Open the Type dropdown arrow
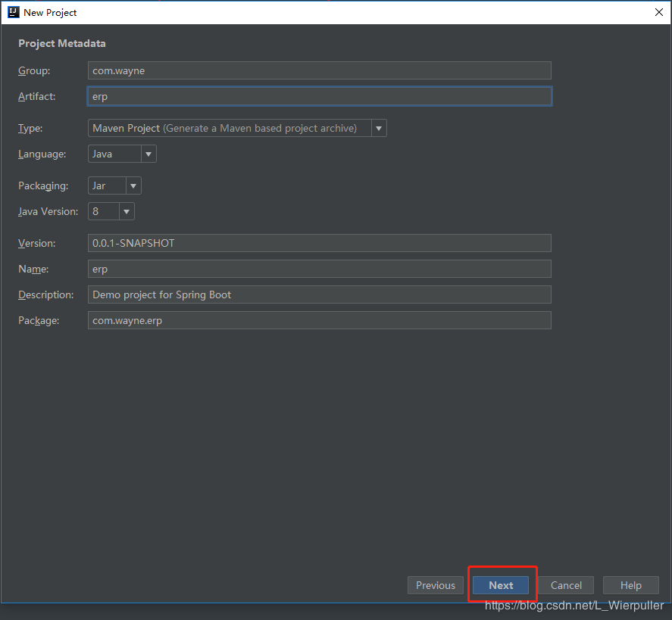The width and height of the screenshot is (672, 620). click(379, 128)
